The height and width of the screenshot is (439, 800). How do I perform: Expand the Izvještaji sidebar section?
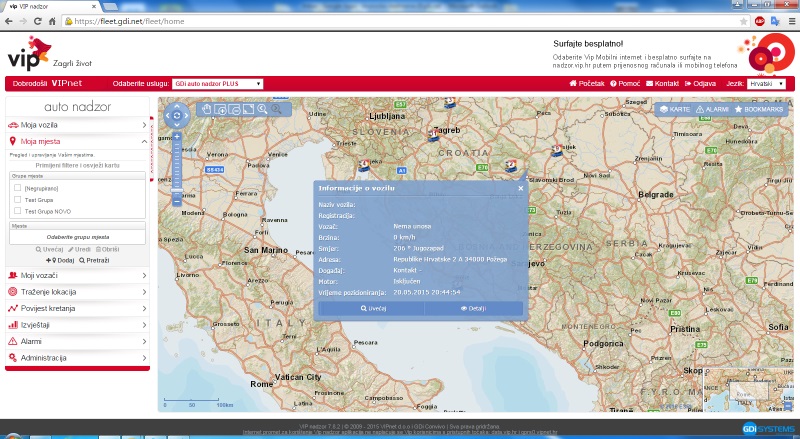(x=76, y=324)
